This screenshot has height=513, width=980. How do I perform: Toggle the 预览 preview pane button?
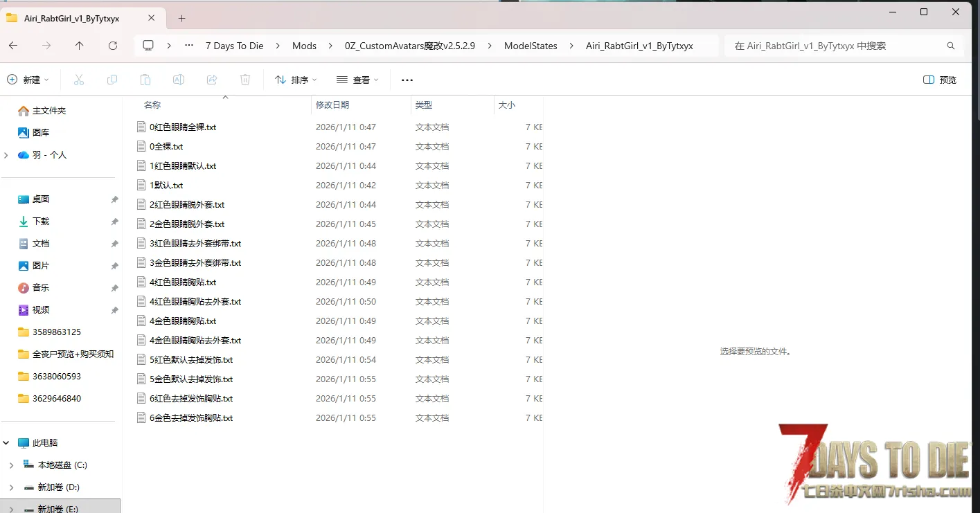(x=940, y=80)
